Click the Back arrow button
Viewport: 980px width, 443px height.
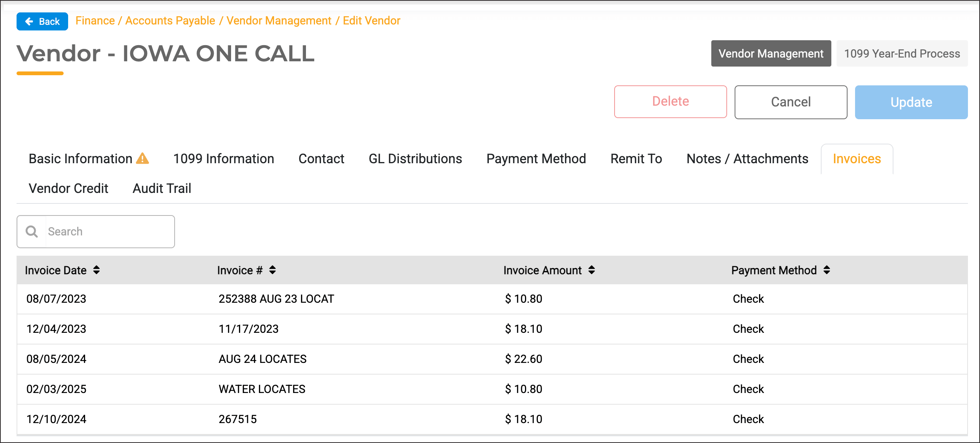point(42,21)
